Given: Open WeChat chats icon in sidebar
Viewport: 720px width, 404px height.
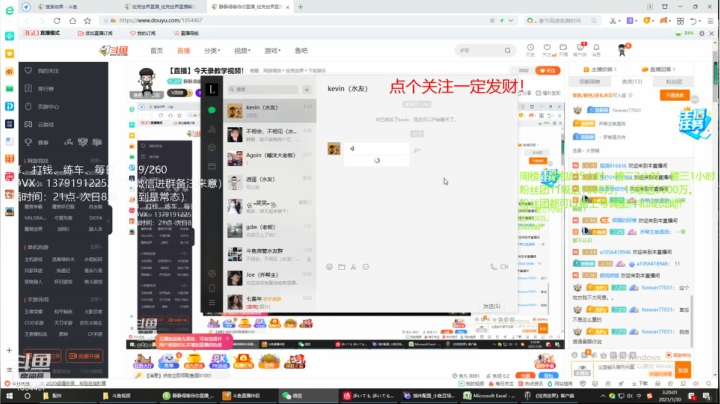Looking at the screenshot, I should [x=212, y=110].
